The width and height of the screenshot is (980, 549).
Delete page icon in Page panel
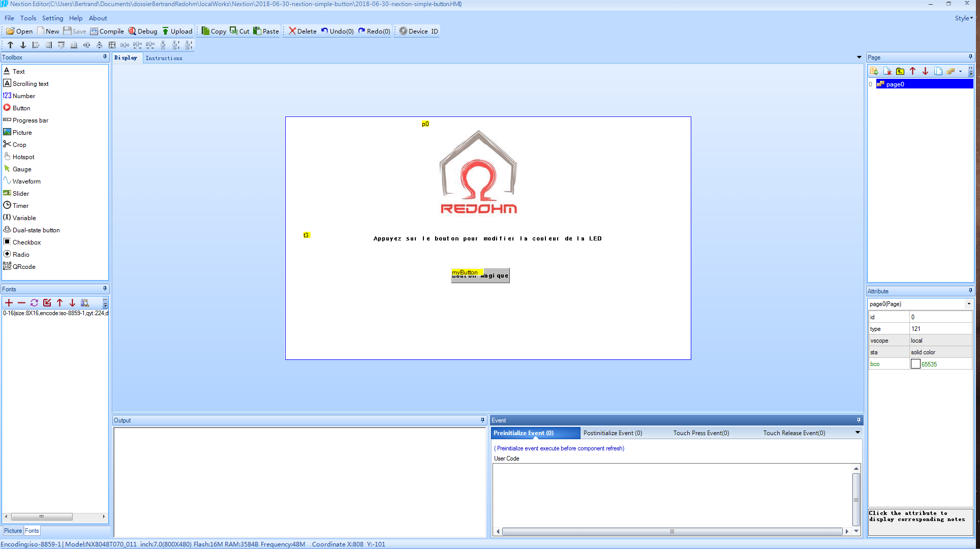(x=887, y=71)
